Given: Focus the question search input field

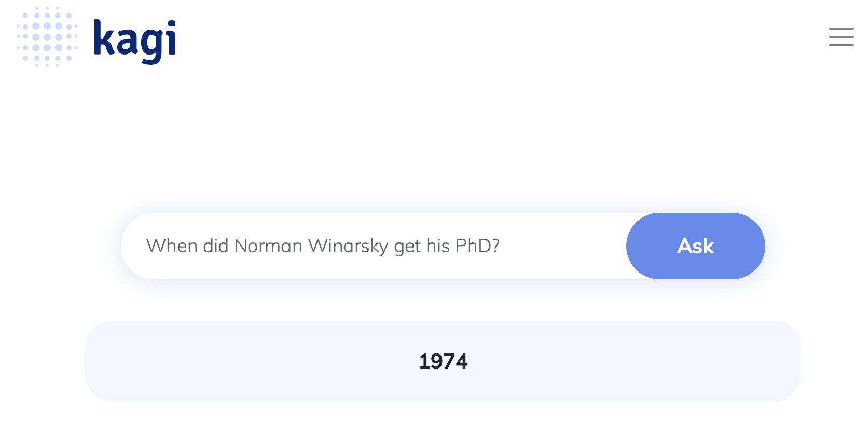Looking at the screenshot, I should click(374, 246).
